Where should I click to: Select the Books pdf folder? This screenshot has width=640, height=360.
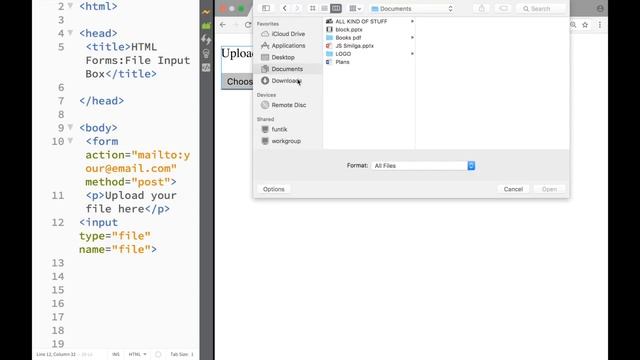click(348, 38)
